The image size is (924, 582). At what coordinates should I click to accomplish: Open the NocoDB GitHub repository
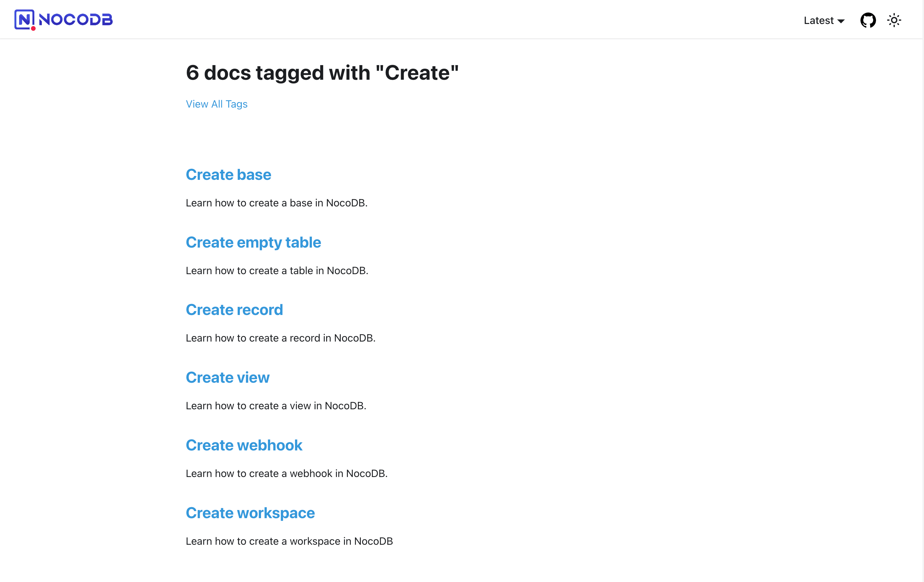(x=868, y=20)
